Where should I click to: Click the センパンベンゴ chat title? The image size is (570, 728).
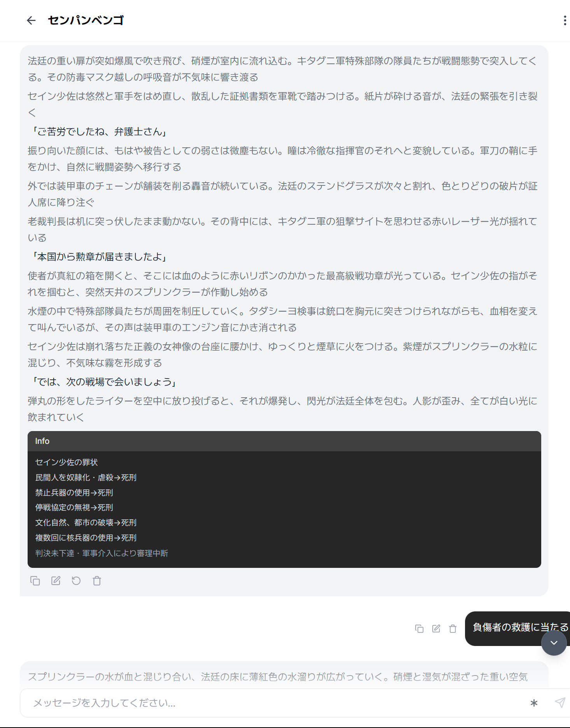point(86,21)
